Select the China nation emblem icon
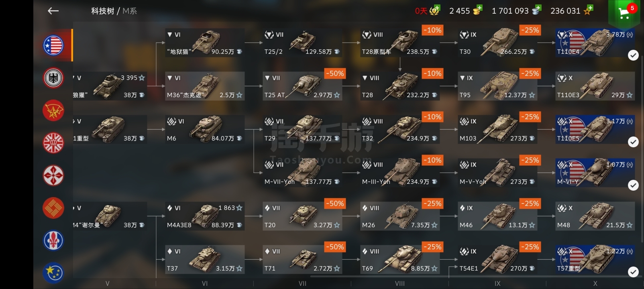Image resolution: width=644 pixels, height=289 pixels. coord(53,208)
